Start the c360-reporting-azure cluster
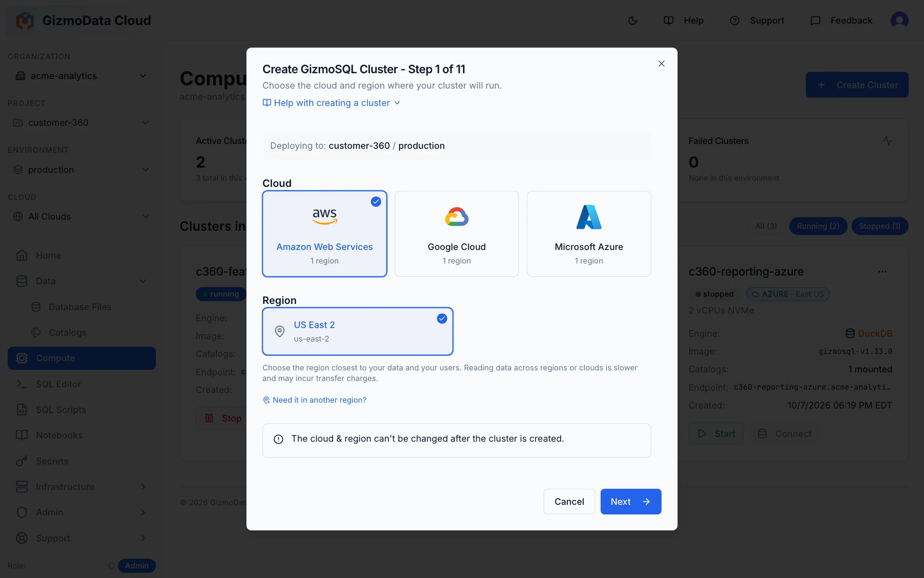Viewport: 924px width, 578px height. (x=716, y=433)
